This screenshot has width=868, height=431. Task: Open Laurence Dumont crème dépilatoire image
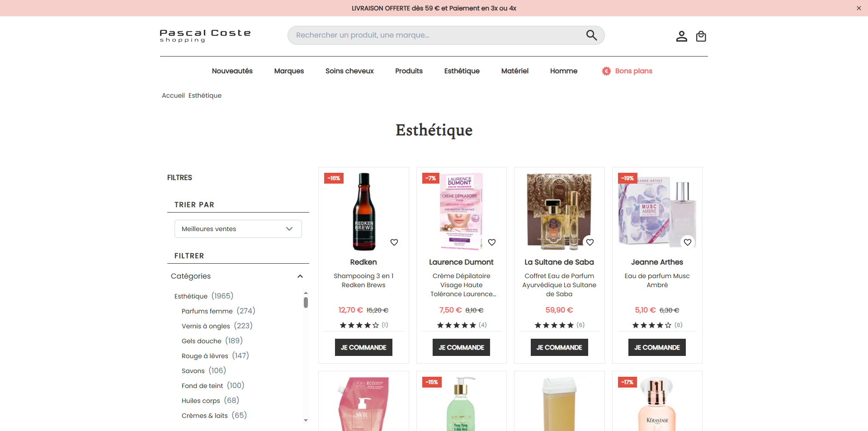[461, 212]
